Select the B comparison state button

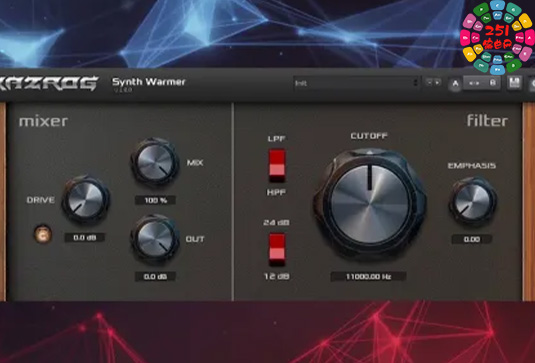492,83
